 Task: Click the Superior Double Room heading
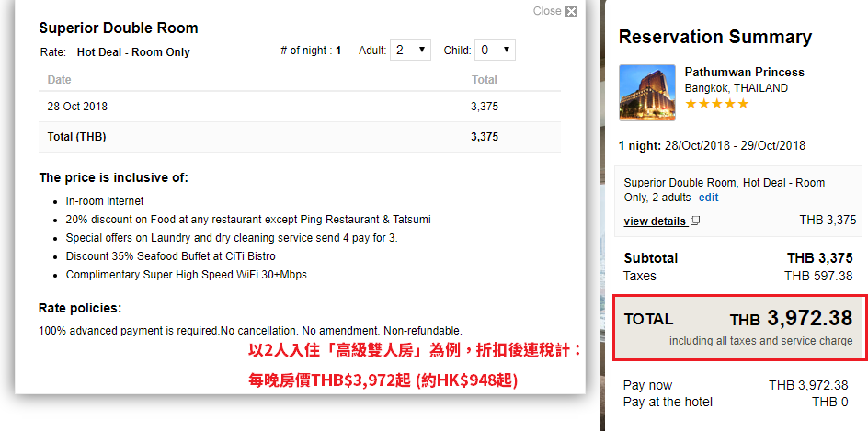(x=119, y=28)
